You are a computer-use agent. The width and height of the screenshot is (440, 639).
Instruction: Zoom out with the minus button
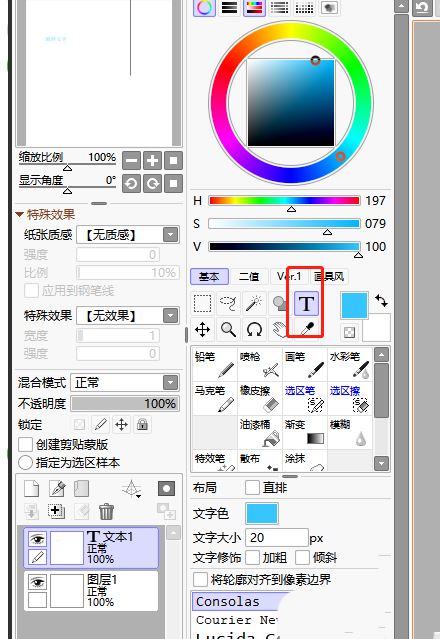131,161
